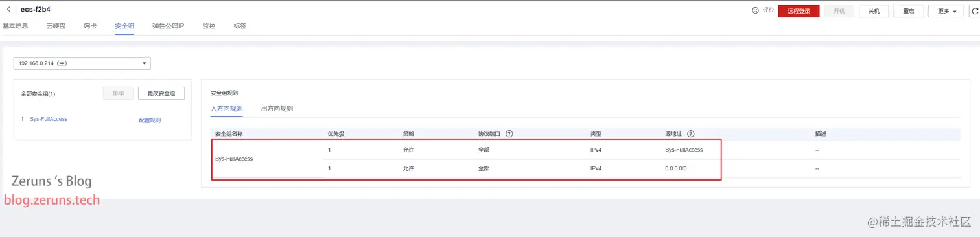Screen dimensions: 980x237
Task: Select the 安全组 tab
Action: coord(124,26)
